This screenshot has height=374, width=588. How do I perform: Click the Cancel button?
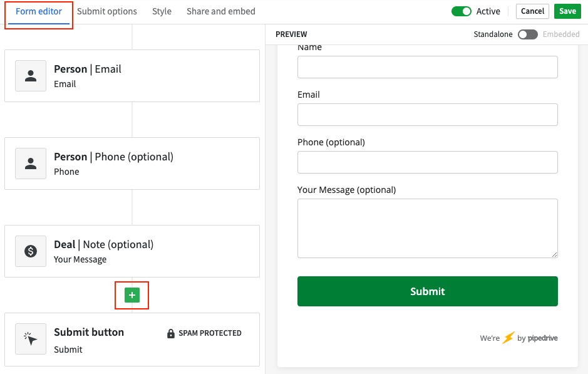tap(532, 11)
